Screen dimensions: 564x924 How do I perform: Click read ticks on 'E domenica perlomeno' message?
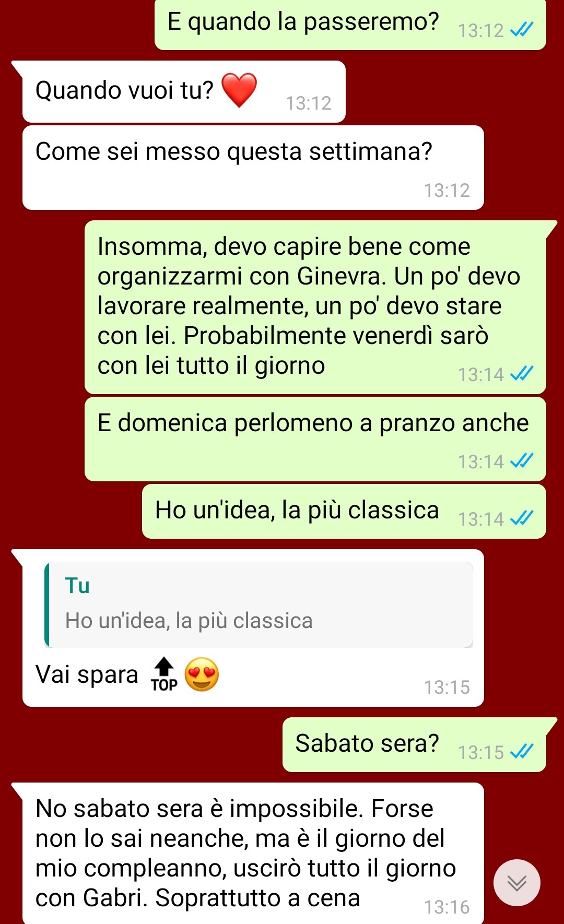click(x=522, y=460)
